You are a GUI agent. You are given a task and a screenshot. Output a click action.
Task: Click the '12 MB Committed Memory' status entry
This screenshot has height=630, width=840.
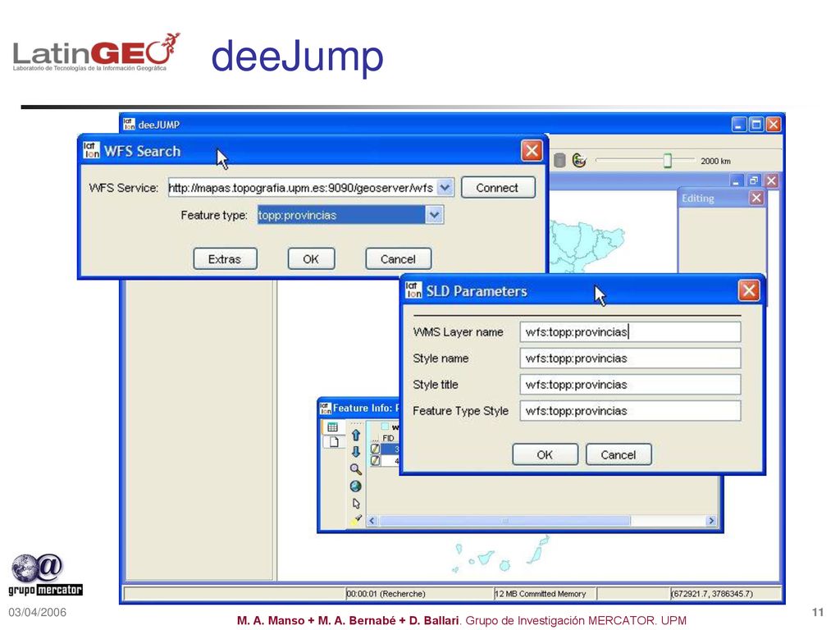(x=540, y=594)
